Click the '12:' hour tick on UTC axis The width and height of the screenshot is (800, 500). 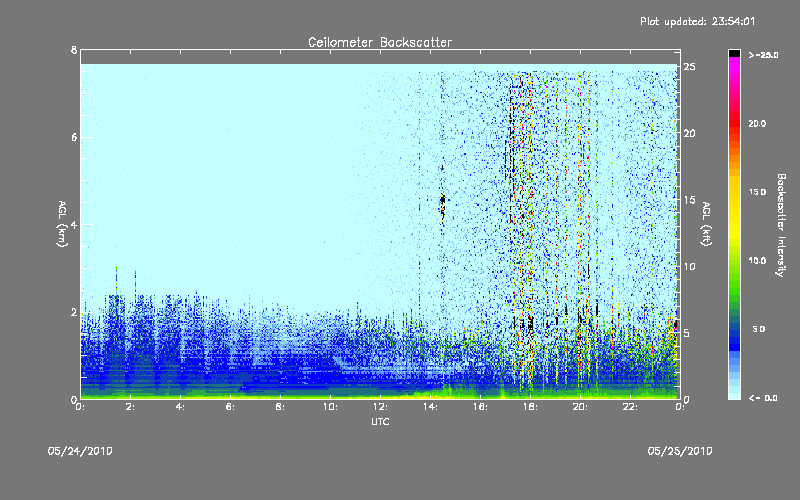click(380, 407)
